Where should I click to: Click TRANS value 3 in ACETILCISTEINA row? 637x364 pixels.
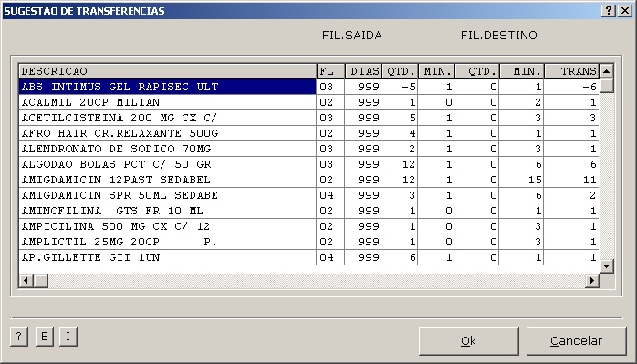pos(570,118)
